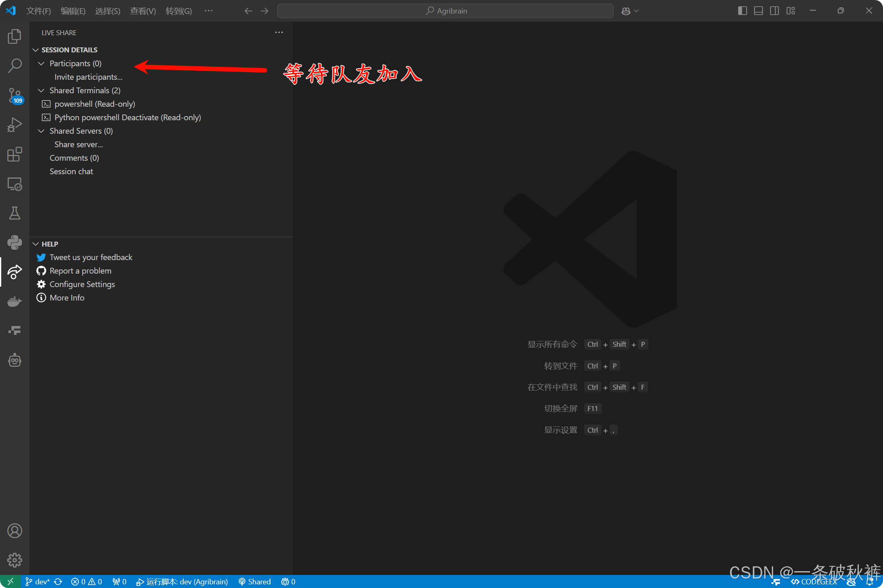Screen dimensions: 883x588
Task: Open Customize Layout button
Action: (791, 11)
